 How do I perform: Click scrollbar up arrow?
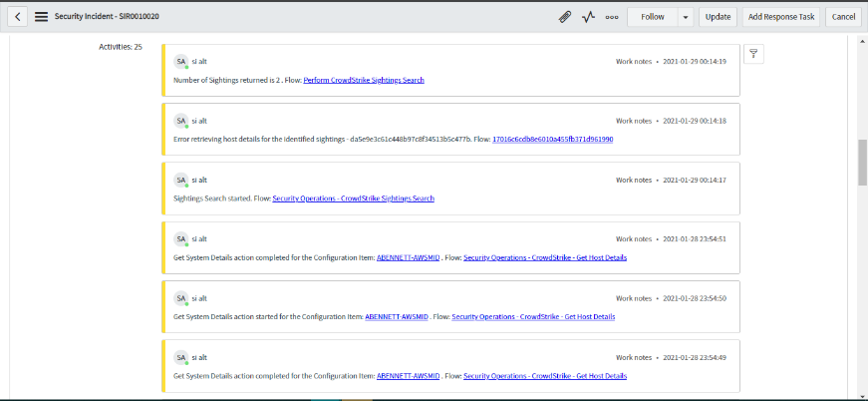pos(862,41)
